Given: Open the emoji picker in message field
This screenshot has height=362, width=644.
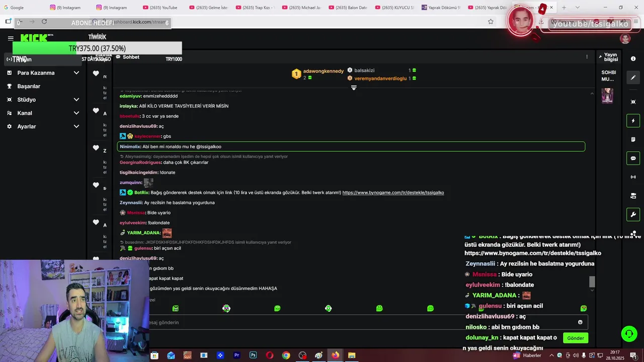Looking at the screenshot, I should (580, 322).
